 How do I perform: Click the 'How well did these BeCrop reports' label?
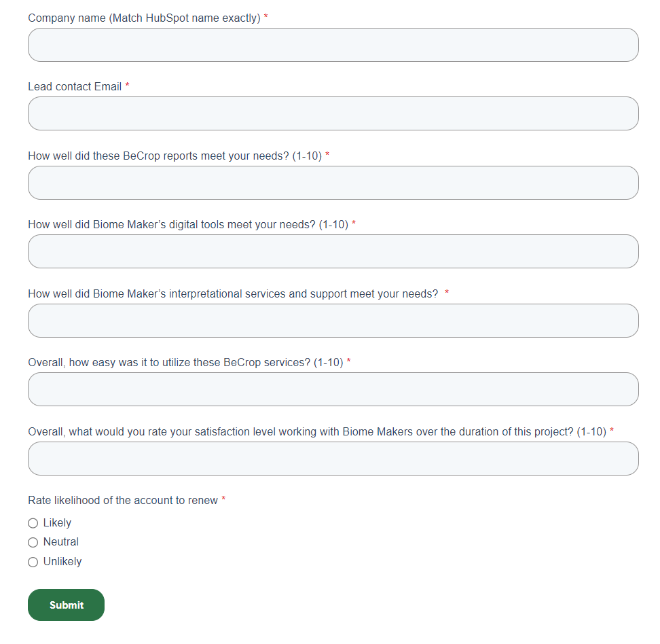click(x=175, y=156)
